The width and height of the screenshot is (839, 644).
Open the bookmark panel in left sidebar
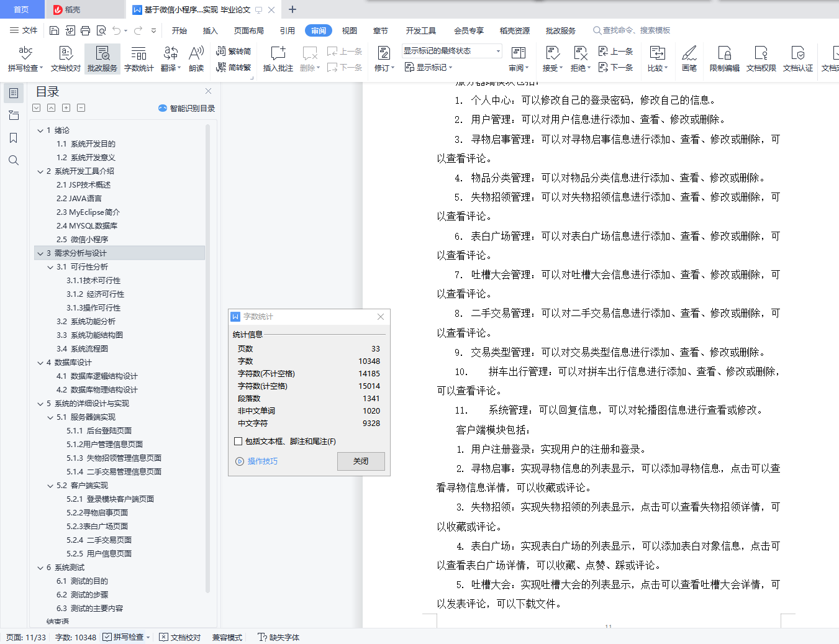pyautogui.click(x=13, y=138)
